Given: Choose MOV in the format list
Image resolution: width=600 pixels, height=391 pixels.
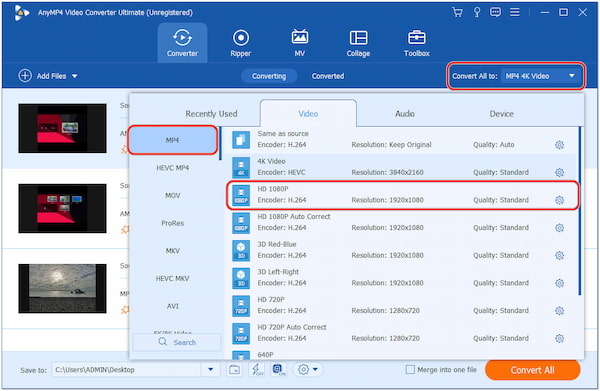Looking at the screenshot, I should [x=173, y=196].
